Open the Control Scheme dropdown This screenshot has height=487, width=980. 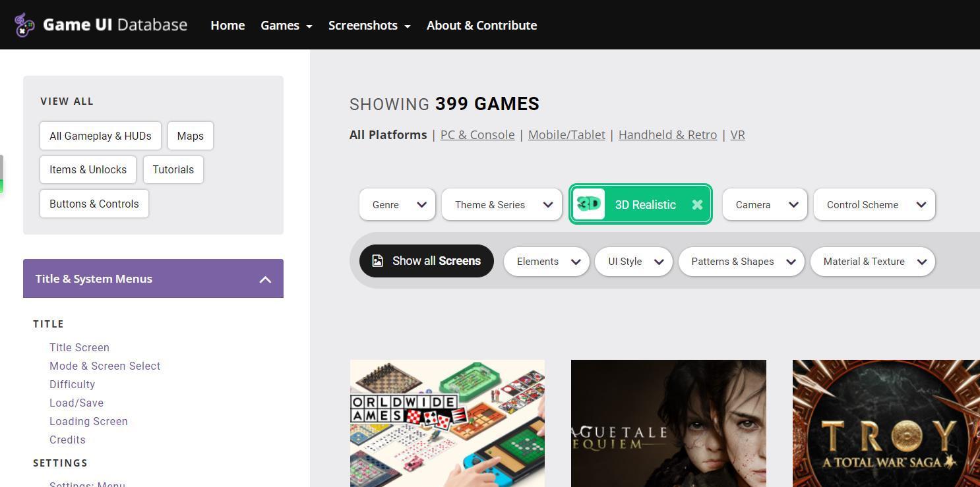click(874, 204)
